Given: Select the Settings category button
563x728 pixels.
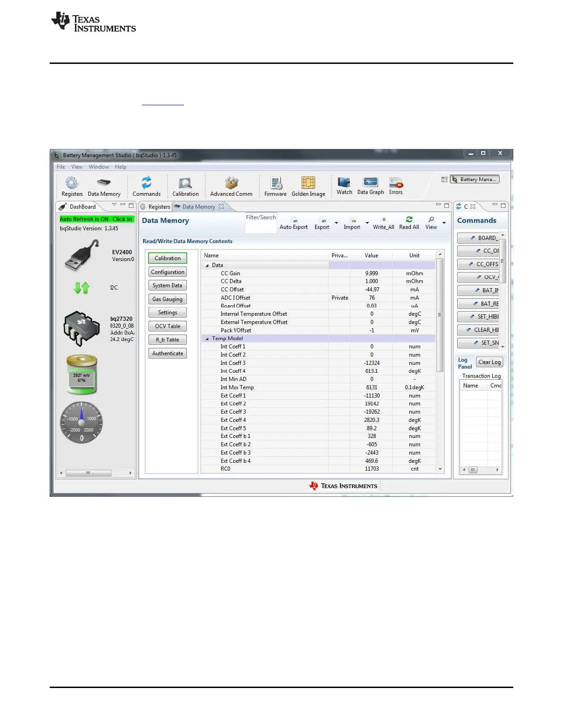Looking at the screenshot, I should pyautogui.click(x=167, y=313).
